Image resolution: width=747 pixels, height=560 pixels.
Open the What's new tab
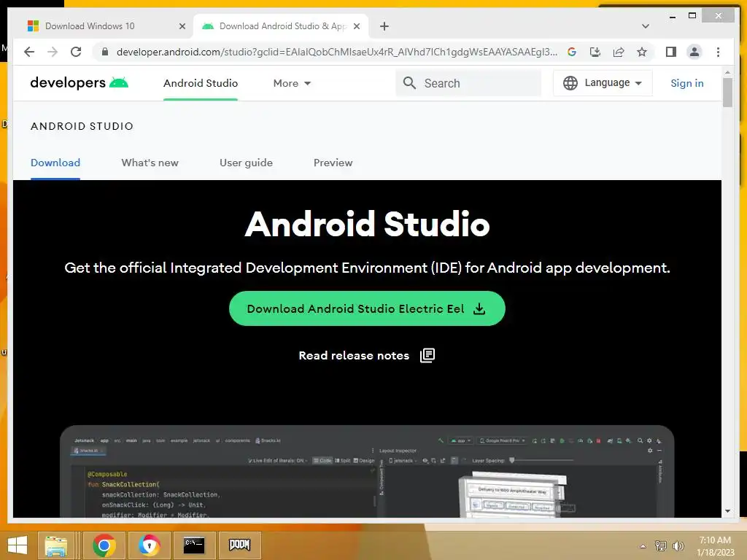tap(150, 163)
